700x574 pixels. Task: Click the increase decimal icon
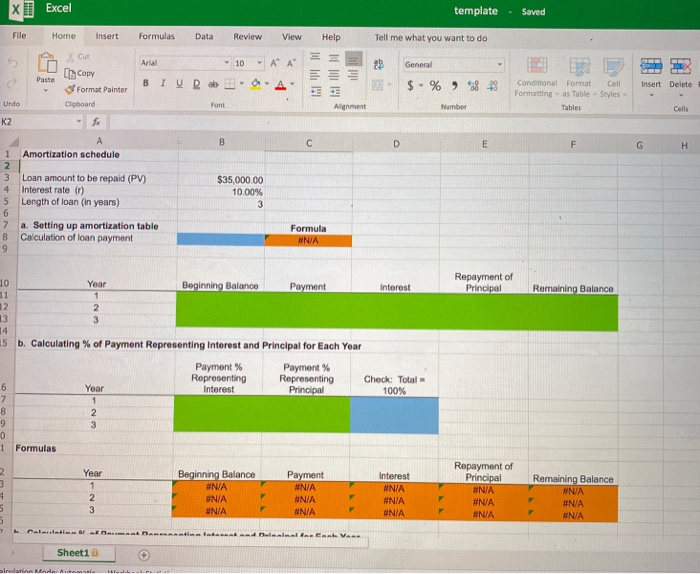[473, 86]
